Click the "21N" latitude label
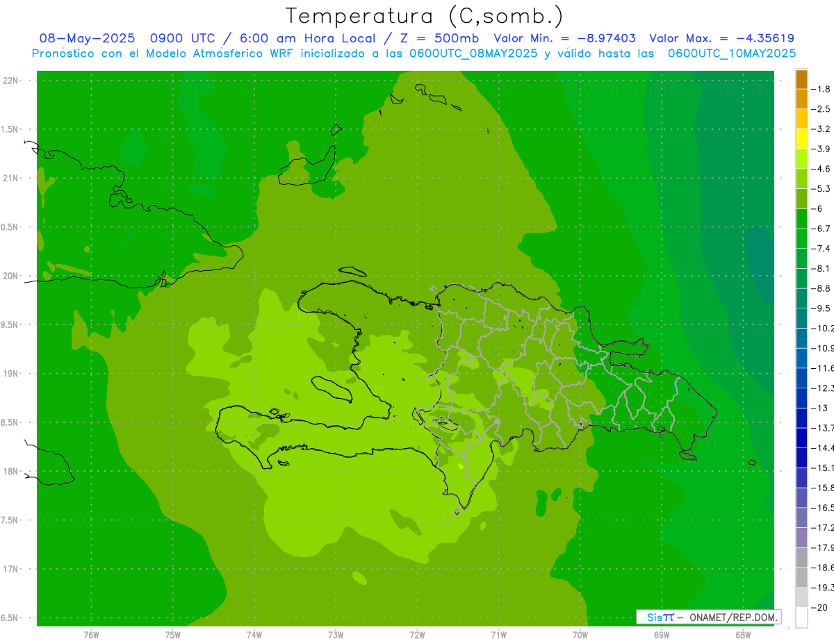 coord(10,179)
